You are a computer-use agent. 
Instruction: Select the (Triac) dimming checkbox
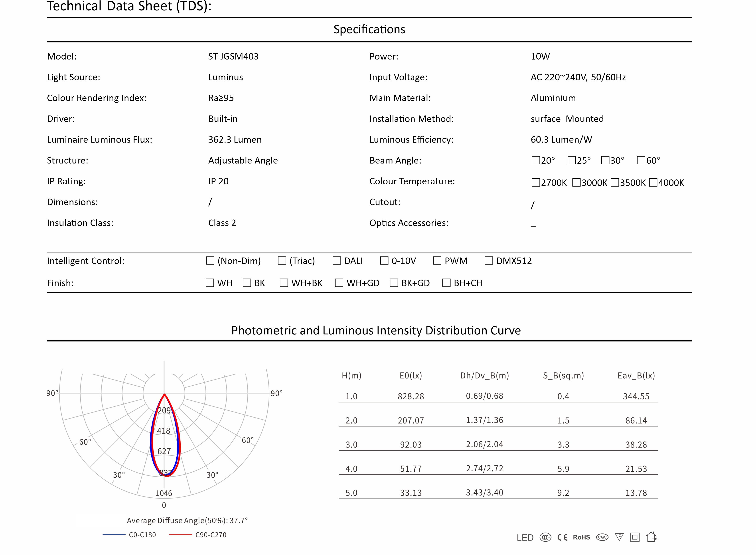coord(282,261)
